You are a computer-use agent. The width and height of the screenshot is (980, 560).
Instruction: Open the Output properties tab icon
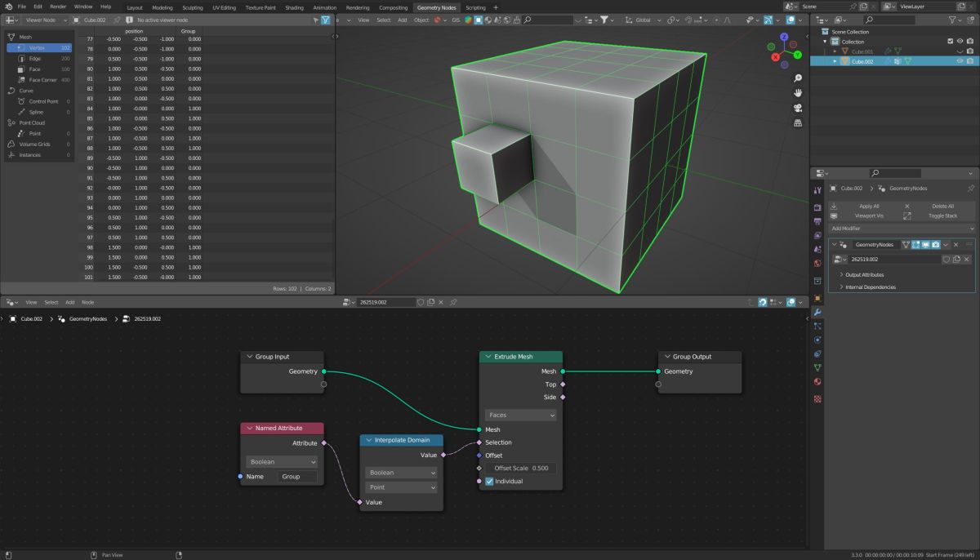point(817,221)
